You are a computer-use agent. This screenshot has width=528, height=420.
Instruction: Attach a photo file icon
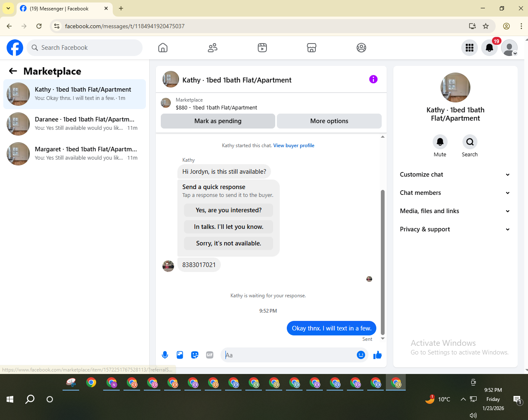[x=180, y=355]
